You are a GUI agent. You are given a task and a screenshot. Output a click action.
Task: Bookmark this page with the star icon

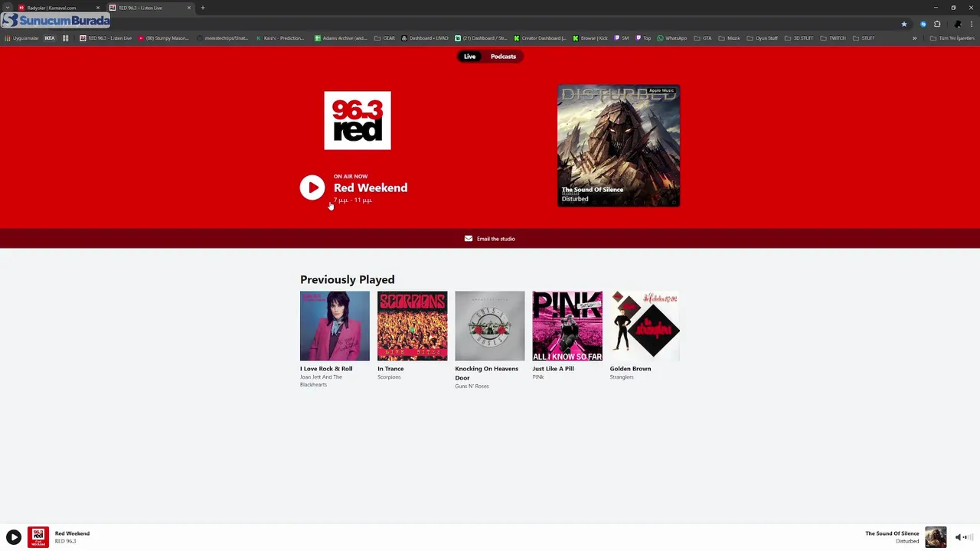(x=903, y=24)
